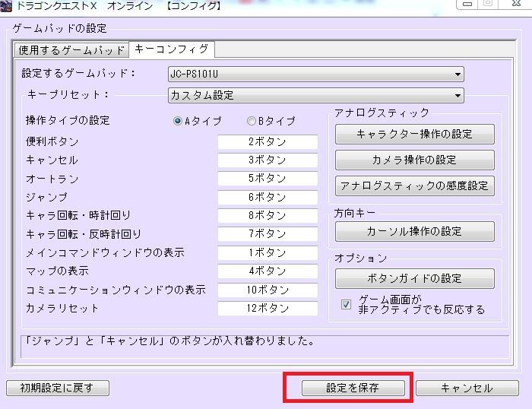Click the 便利ボタン row label
This screenshot has height=409, width=532.
[x=52, y=141]
